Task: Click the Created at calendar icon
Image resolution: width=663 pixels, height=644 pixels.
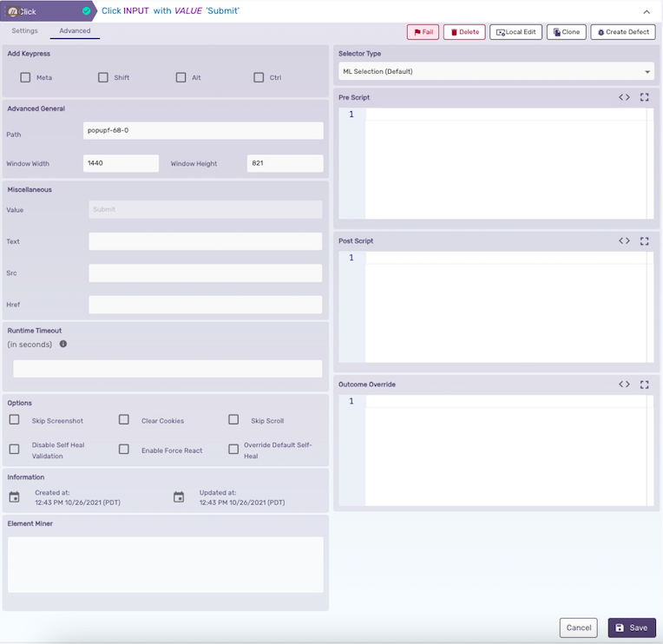Action: [15, 496]
